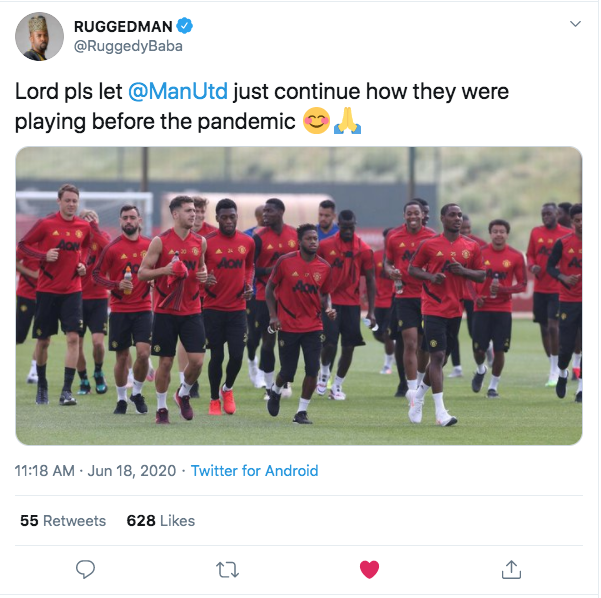Viewport: 601px width, 598px height.
Task: Click the @RuggedyBaba handle
Action: [x=128, y=46]
